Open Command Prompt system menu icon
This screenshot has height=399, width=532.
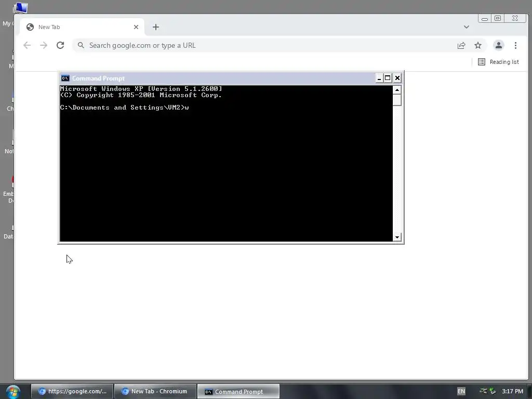[x=65, y=78]
